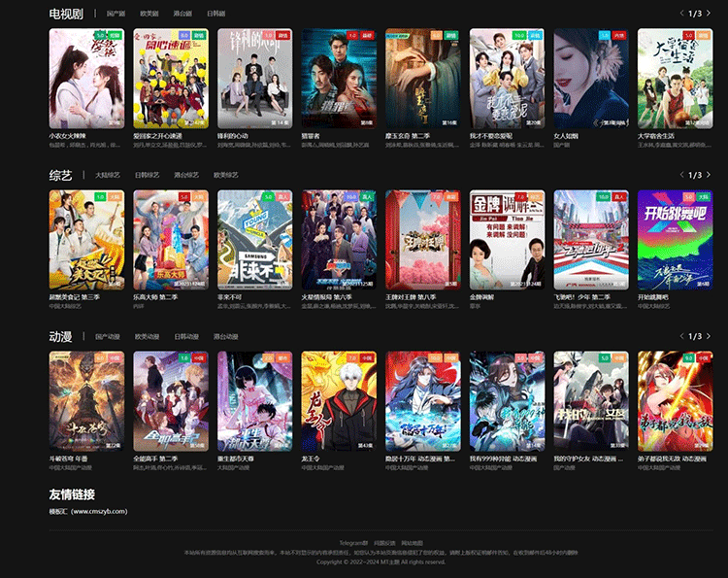Viewport: 728px width, 578px height.
Task: Click the 大学宿舍生活 title text
Action: click(656, 136)
